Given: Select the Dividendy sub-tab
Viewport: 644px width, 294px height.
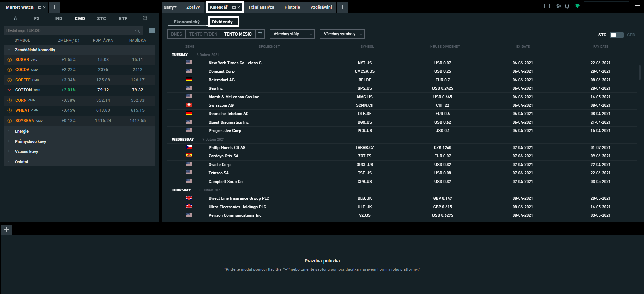Looking at the screenshot, I should click(x=222, y=22).
